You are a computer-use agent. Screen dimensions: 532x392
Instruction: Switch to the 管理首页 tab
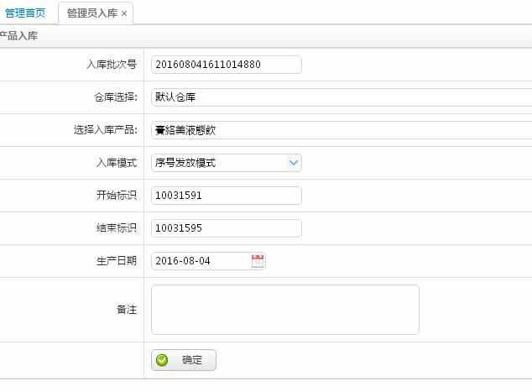click(x=25, y=13)
